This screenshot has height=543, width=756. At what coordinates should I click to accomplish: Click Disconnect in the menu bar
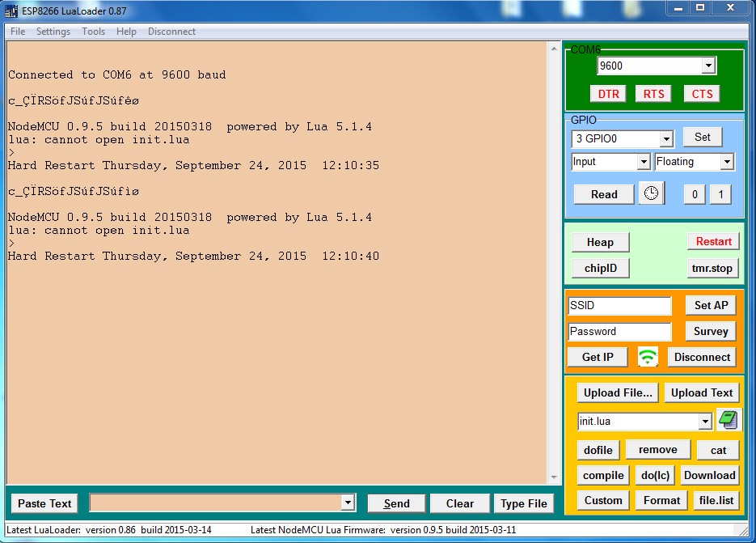click(x=171, y=32)
